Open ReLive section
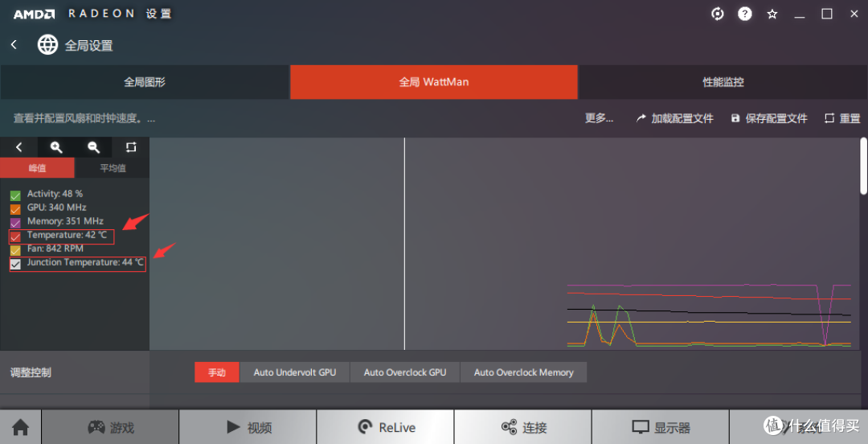The width and height of the screenshot is (868, 444). point(385,427)
